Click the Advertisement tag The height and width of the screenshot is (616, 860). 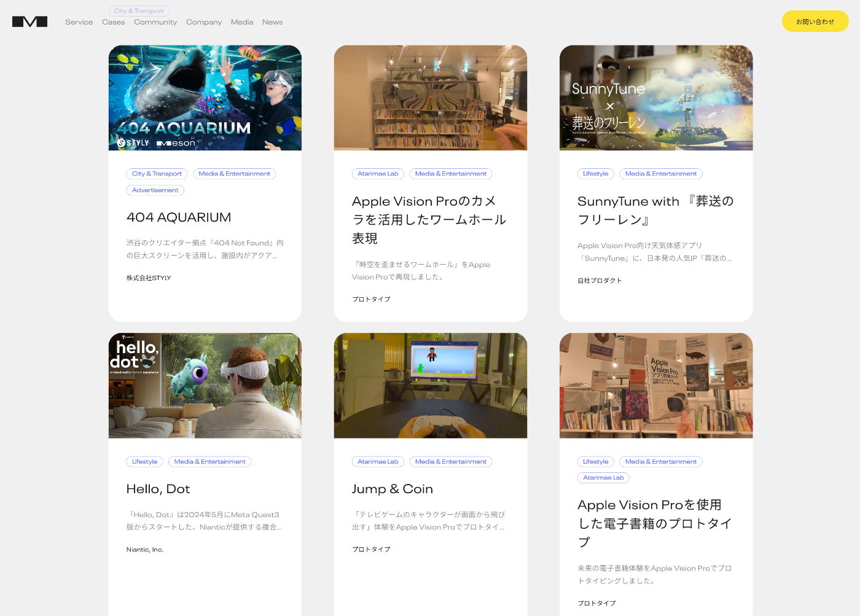pos(155,190)
